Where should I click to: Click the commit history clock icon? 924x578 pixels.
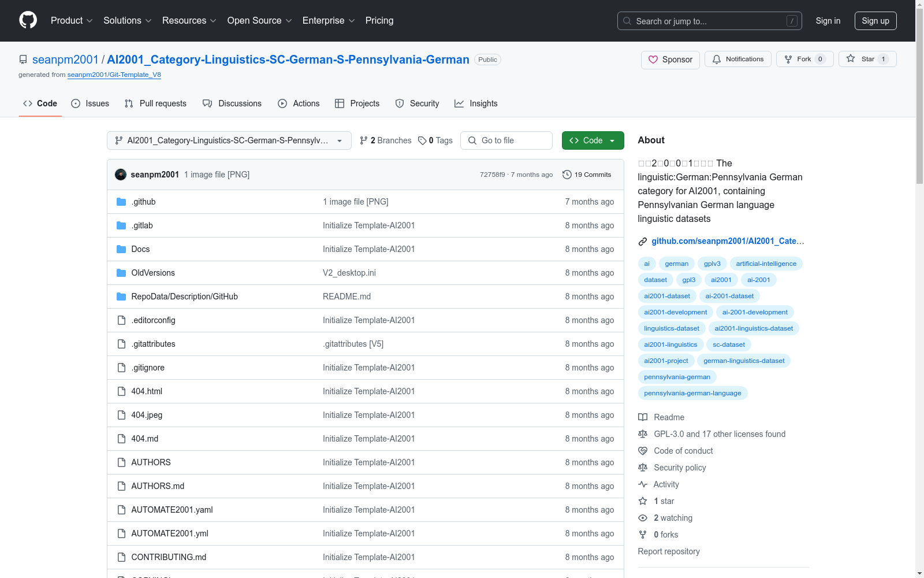(567, 175)
